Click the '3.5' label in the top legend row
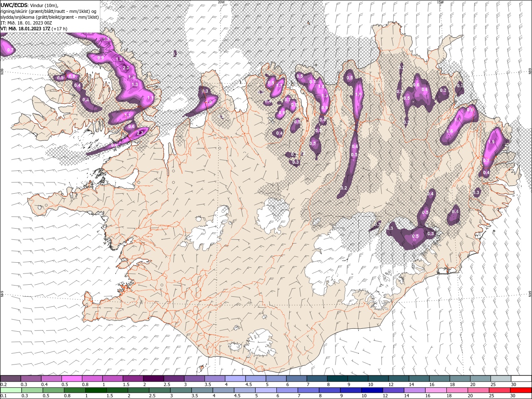Screen dimensions: 532x399 coord(208,384)
